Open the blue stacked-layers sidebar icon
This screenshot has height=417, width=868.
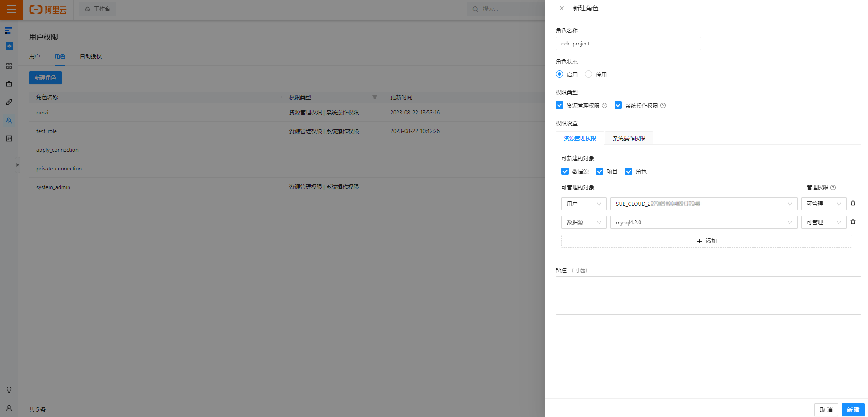tap(9, 46)
